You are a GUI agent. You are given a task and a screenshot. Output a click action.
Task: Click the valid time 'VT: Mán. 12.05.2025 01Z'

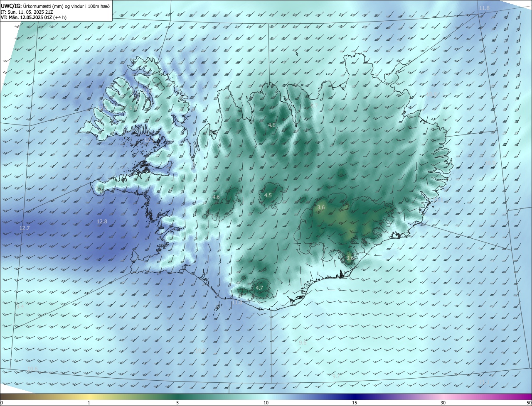tap(26, 18)
